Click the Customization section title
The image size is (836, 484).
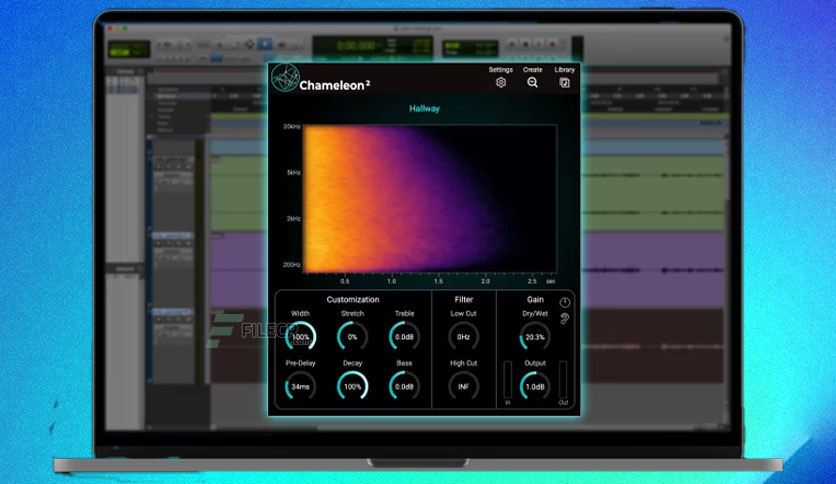click(x=353, y=300)
